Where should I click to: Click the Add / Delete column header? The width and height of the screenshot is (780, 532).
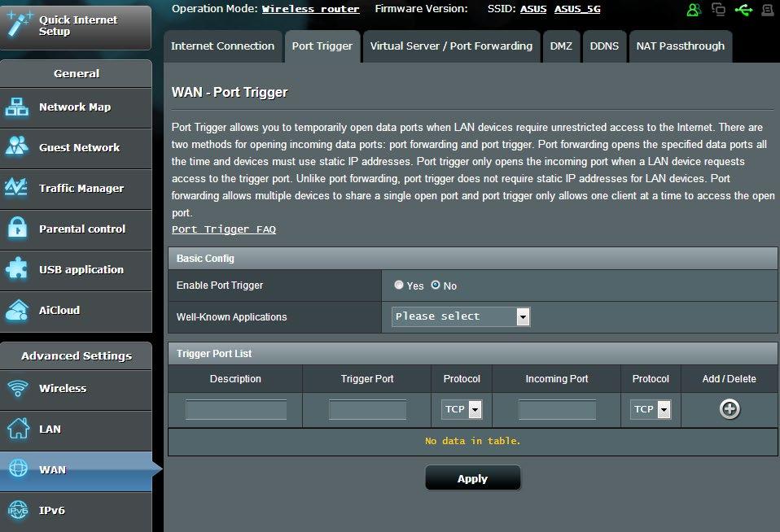point(729,379)
